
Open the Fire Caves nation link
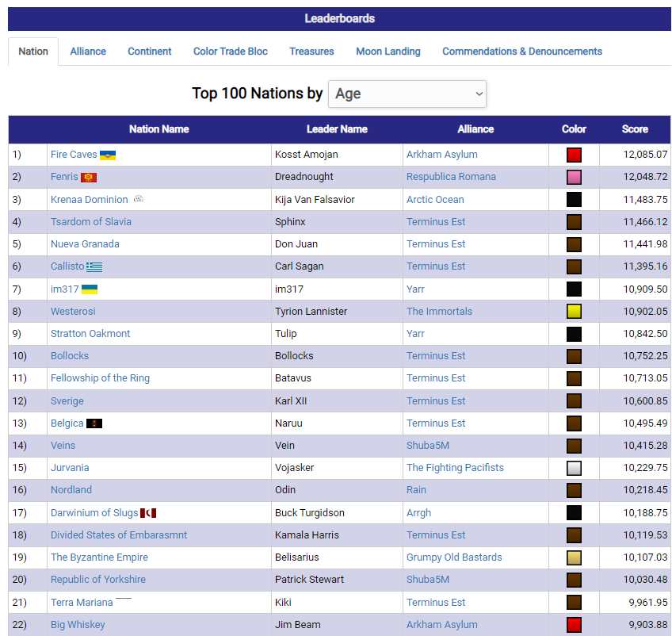point(74,155)
